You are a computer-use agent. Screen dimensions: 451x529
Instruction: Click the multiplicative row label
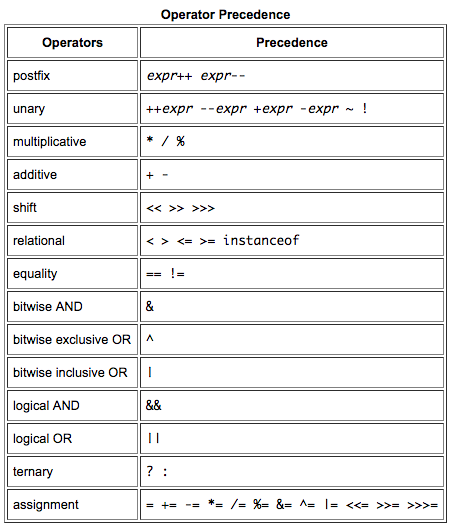click(x=50, y=142)
